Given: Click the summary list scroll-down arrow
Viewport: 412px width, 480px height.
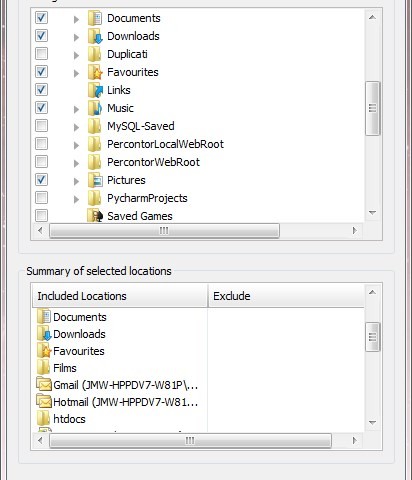Looking at the screenshot, I should [372, 423].
